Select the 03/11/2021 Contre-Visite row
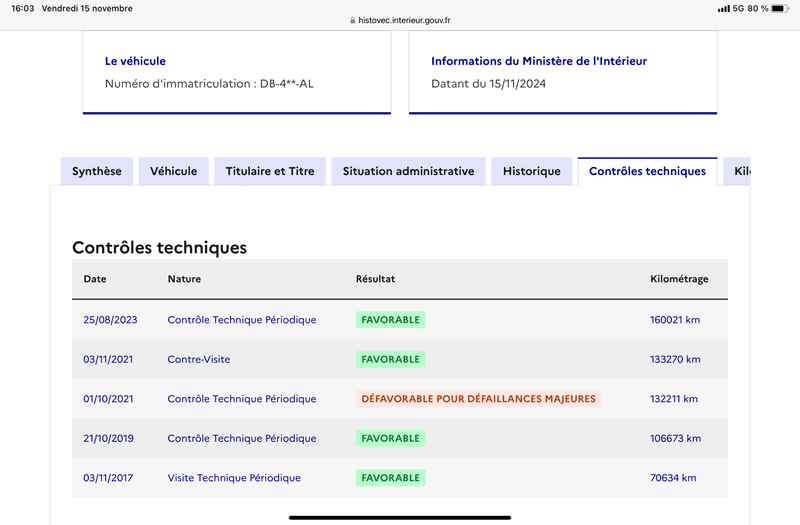The height and width of the screenshot is (525, 800). click(400, 359)
